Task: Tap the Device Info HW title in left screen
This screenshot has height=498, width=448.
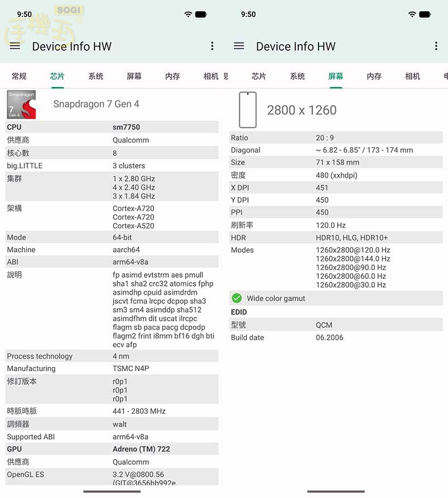Action: coord(72,46)
